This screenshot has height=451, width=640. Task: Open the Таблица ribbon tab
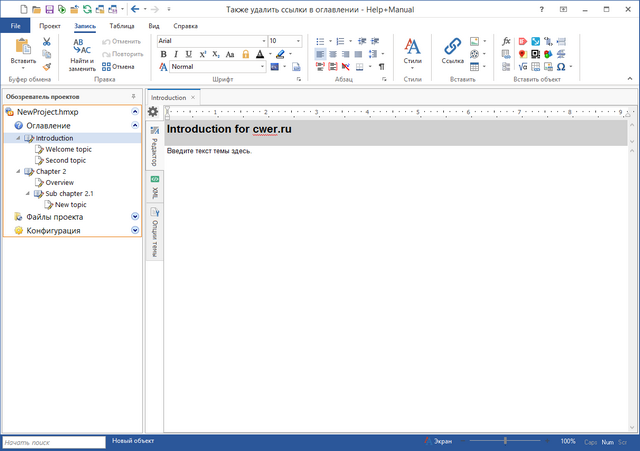point(122,24)
